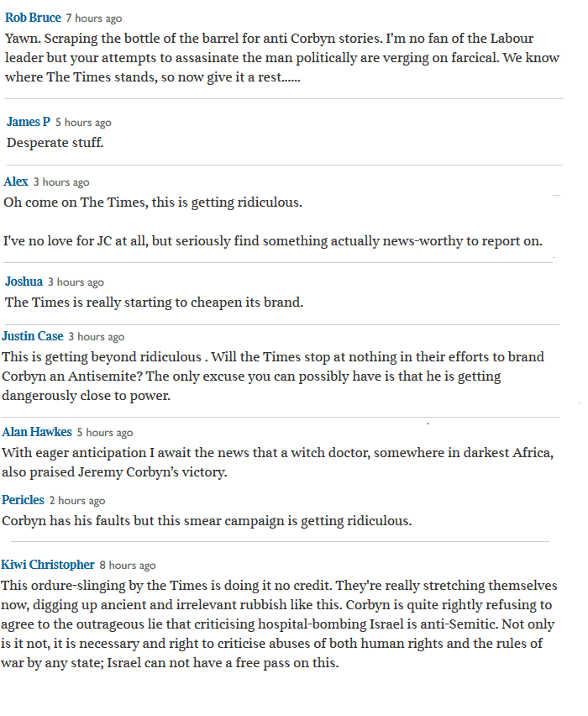This screenshot has width=588, height=716.
Task: Select the Joshua commenter name
Action: pos(24,282)
